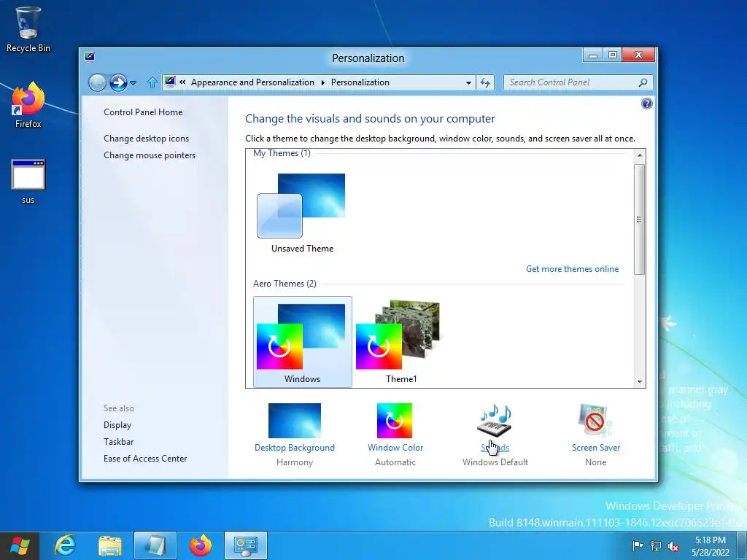Open Change desktop icons link
The image size is (747, 560).
[146, 138]
